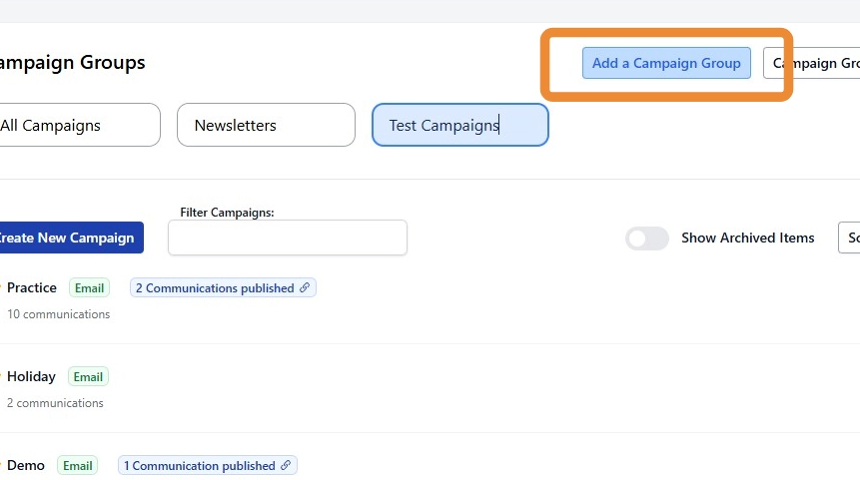Click the Email badge next to Demo
The image size is (860, 480).
pyautogui.click(x=77, y=466)
